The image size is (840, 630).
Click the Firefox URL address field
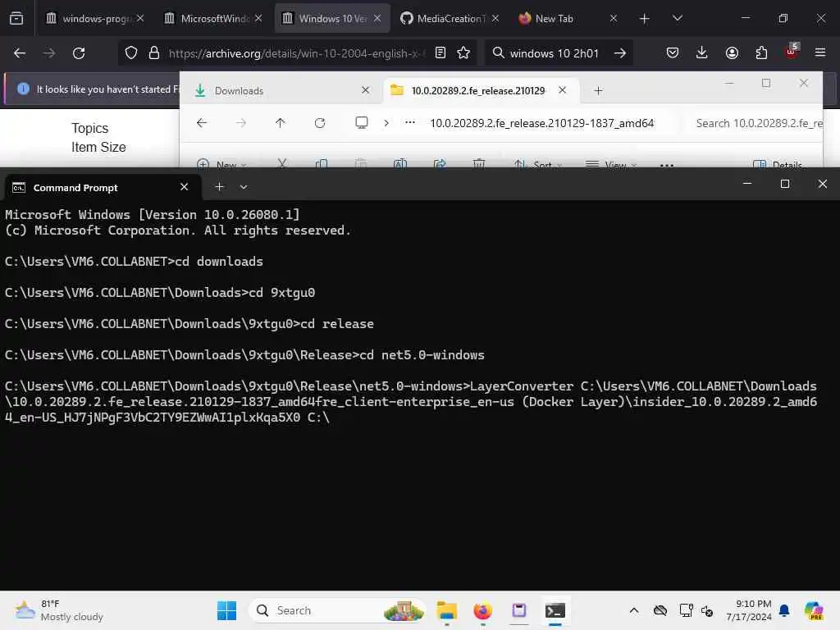tap(296, 53)
